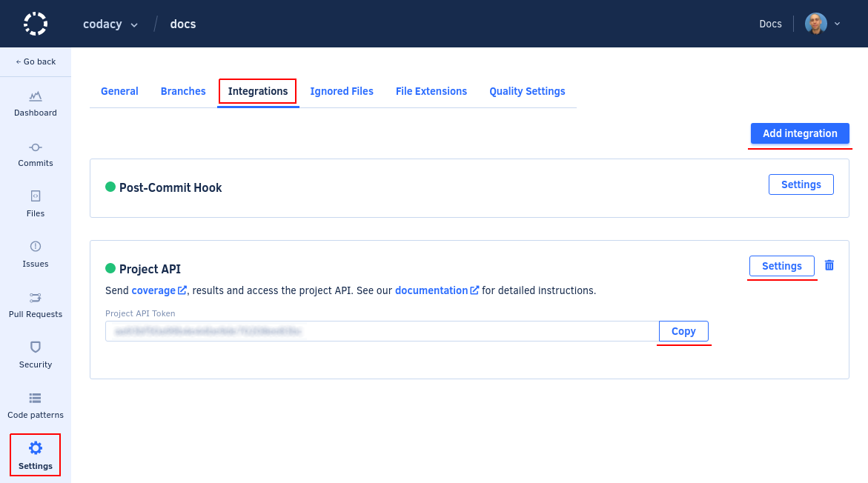This screenshot has width=868, height=483.
Task: Click the Add integration button
Action: pos(800,133)
